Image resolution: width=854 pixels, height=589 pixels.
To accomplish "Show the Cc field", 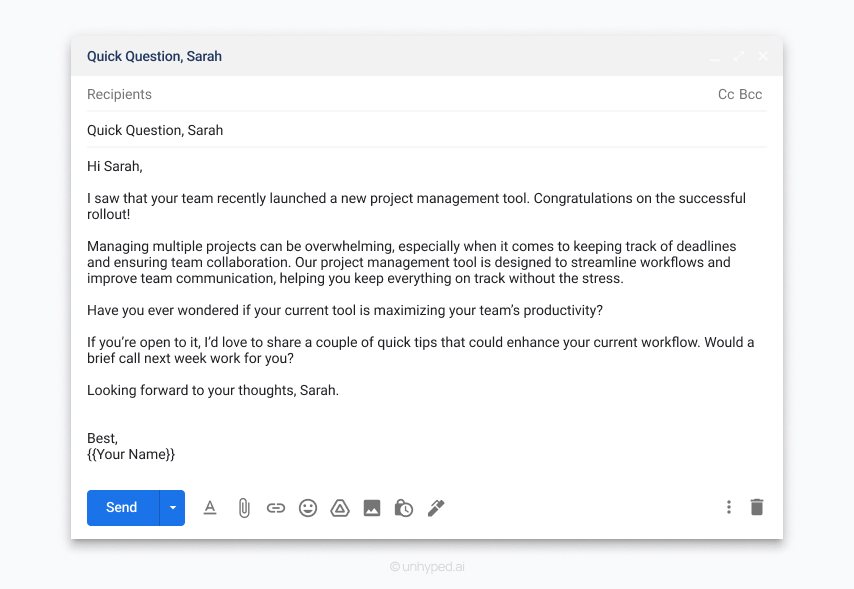I will pyautogui.click(x=724, y=94).
